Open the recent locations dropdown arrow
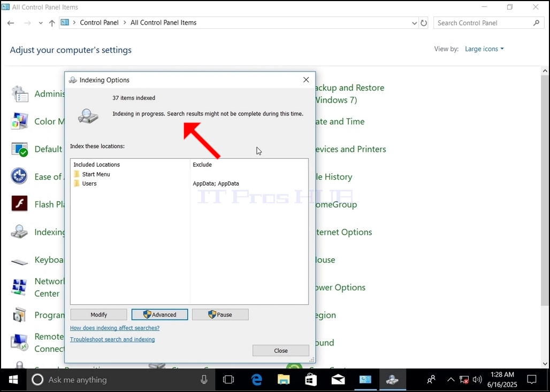 41,23
